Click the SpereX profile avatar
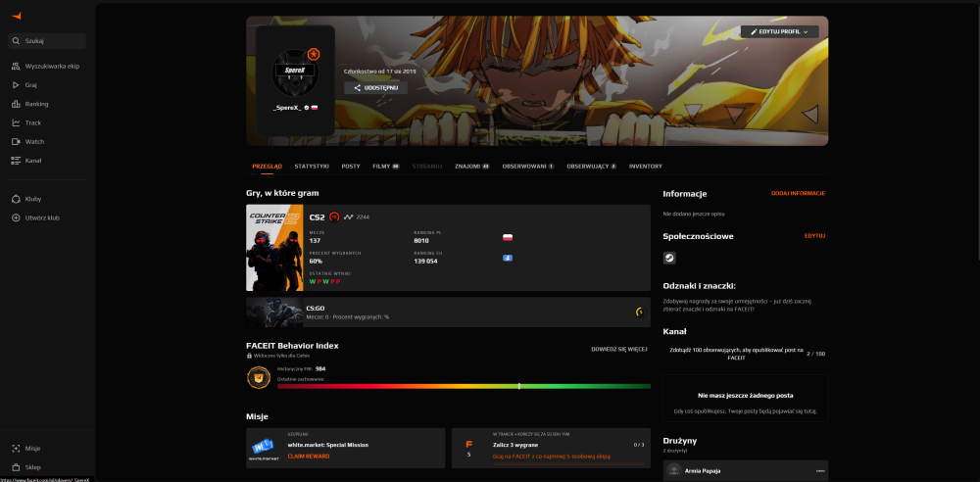The width and height of the screenshot is (980, 482). pyautogui.click(x=295, y=72)
